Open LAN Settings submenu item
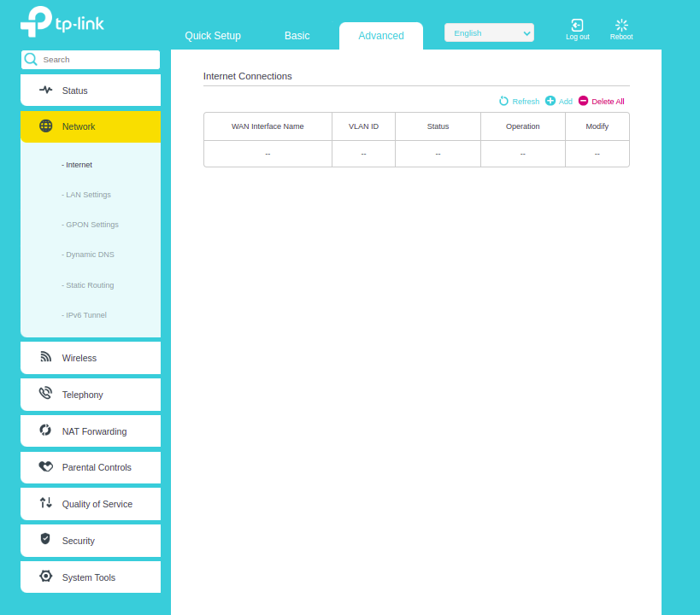This screenshot has height=615, width=700. (87, 195)
